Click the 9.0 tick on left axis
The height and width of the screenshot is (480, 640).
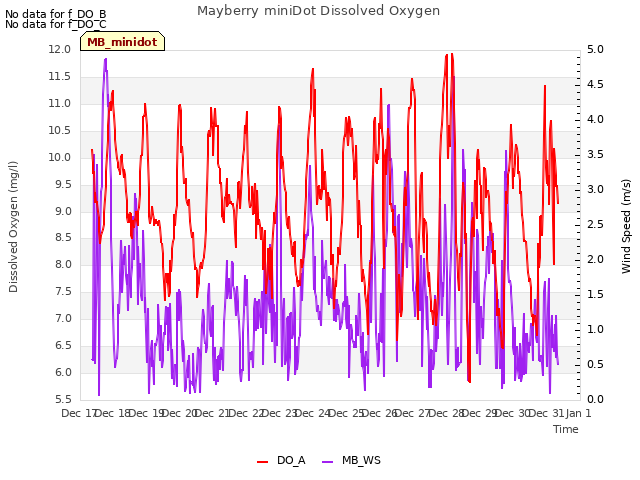pos(63,211)
